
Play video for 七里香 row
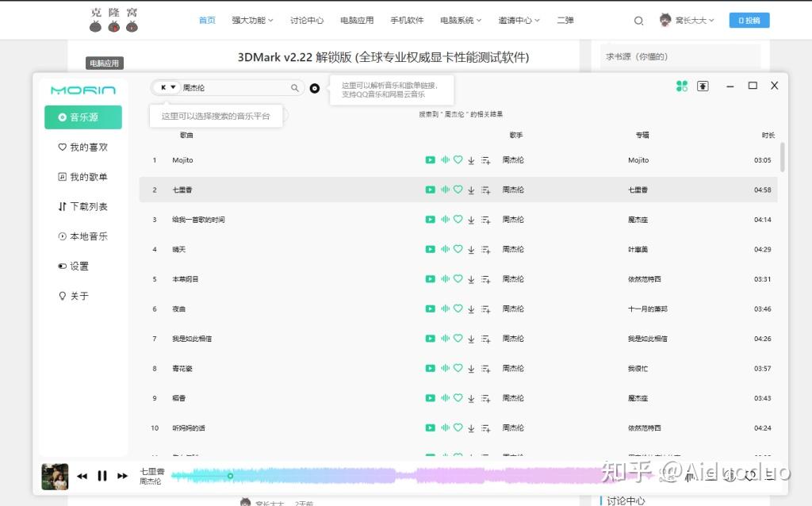click(431, 190)
